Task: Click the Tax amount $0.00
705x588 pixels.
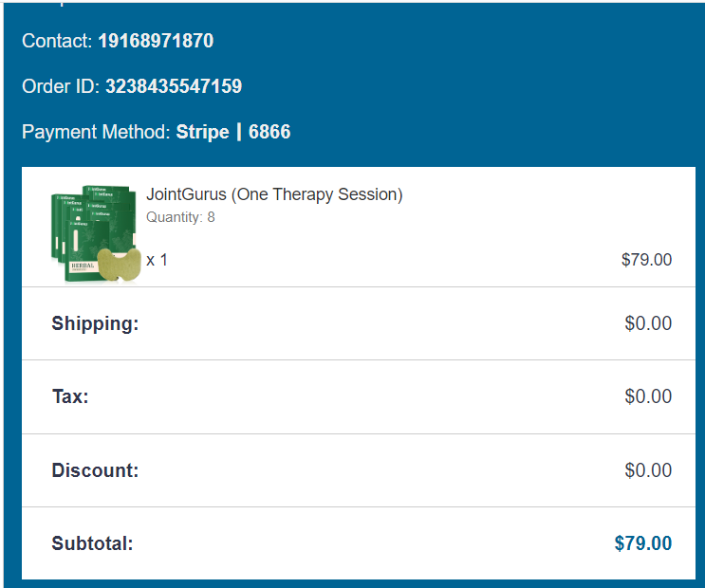Action: point(647,396)
